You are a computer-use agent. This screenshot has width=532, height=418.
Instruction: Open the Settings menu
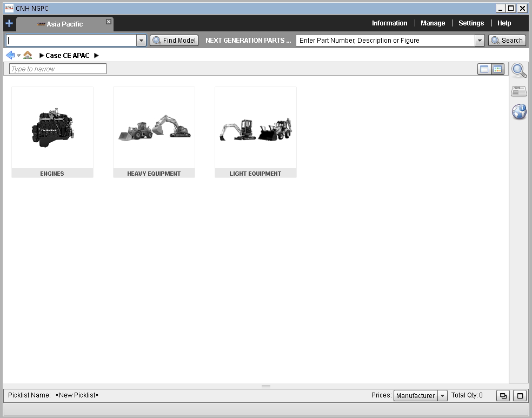pos(471,23)
